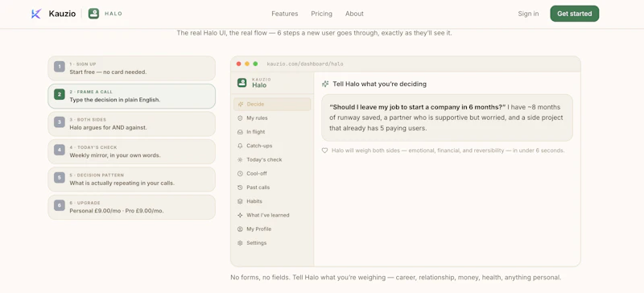Click the number 5 step badge

(60, 178)
